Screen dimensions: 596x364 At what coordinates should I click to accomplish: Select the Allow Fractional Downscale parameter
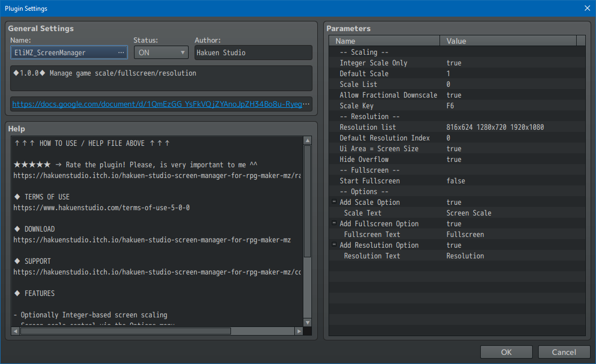(457, 95)
